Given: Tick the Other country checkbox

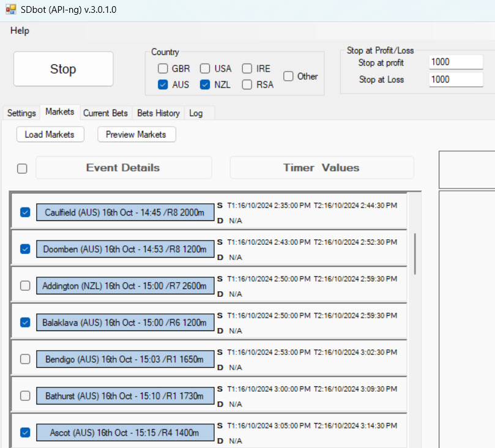Looking at the screenshot, I should coord(288,76).
